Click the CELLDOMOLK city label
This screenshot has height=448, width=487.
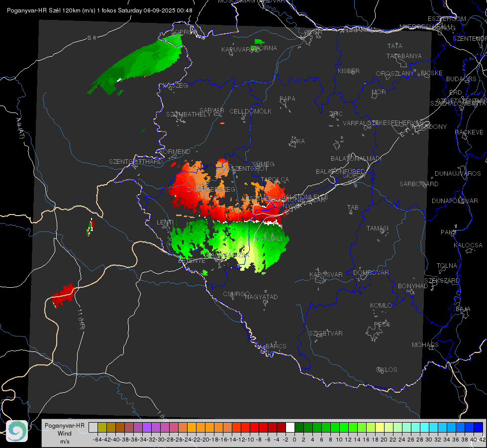pos(251,112)
